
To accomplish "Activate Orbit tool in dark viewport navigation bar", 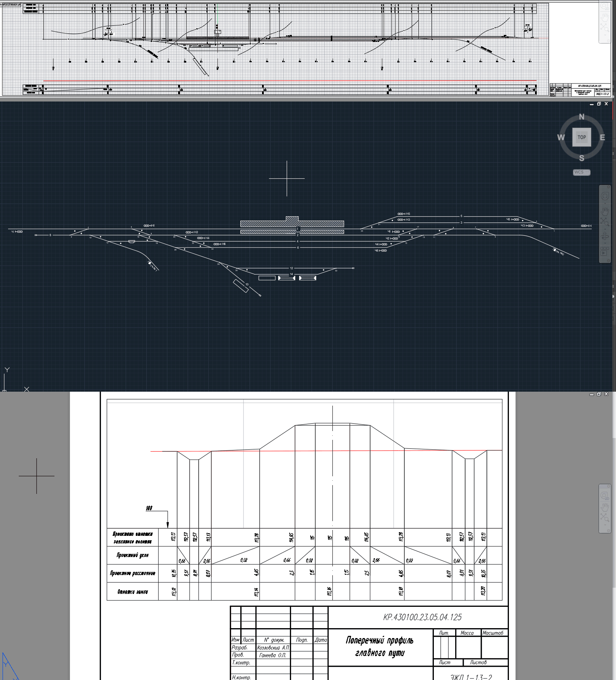I will tap(605, 236).
